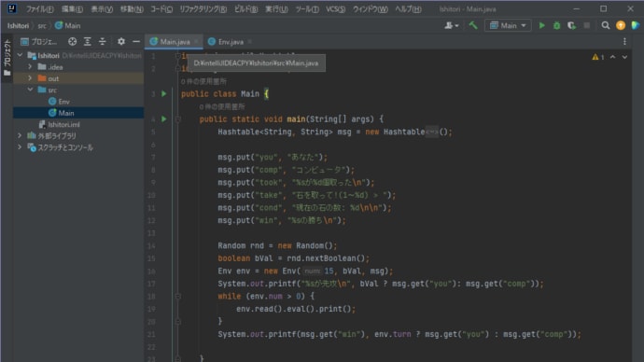The image size is (644, 362).
Task: Run with Coverage icon
Action: coord(571,25)
